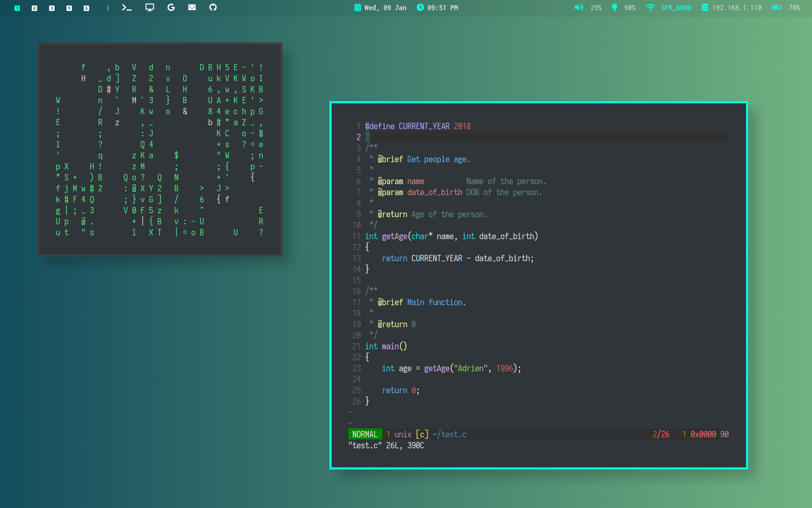Open Google launcher icon

(x=171, y=8)
